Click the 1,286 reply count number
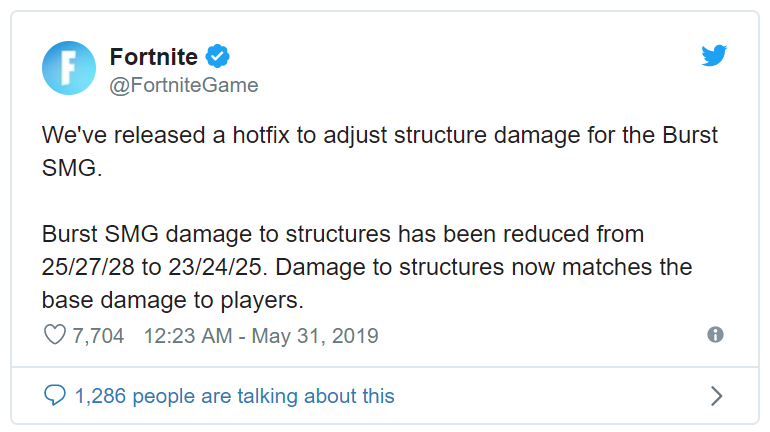 click(x=100, y=396)
